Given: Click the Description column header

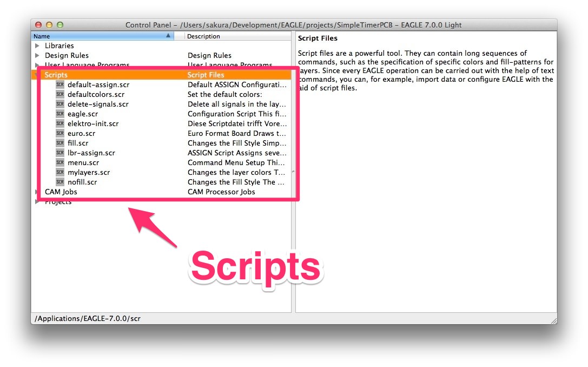Looking at the screenshot, I should click(238, 36).
